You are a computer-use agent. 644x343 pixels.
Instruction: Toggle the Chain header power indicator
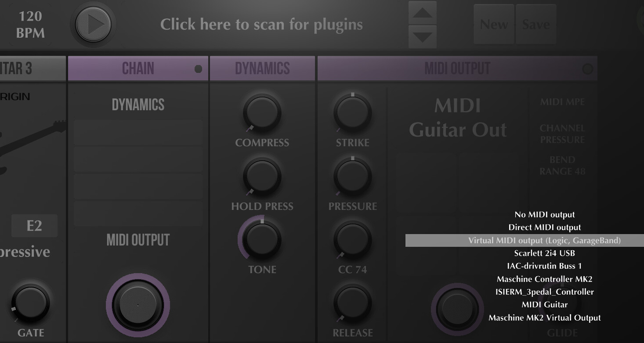(198, 69)
